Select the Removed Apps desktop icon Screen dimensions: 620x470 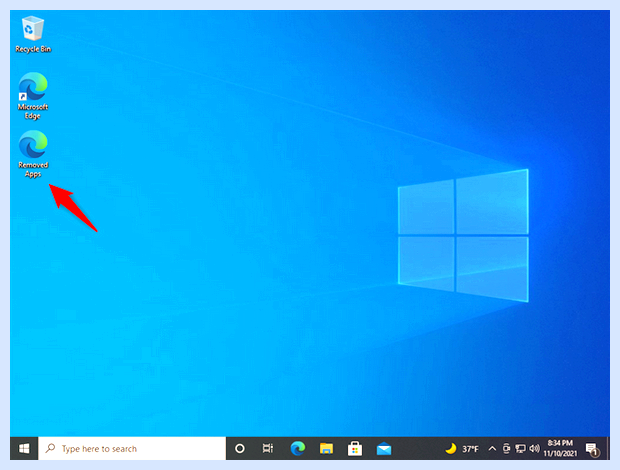coord(33,154)
